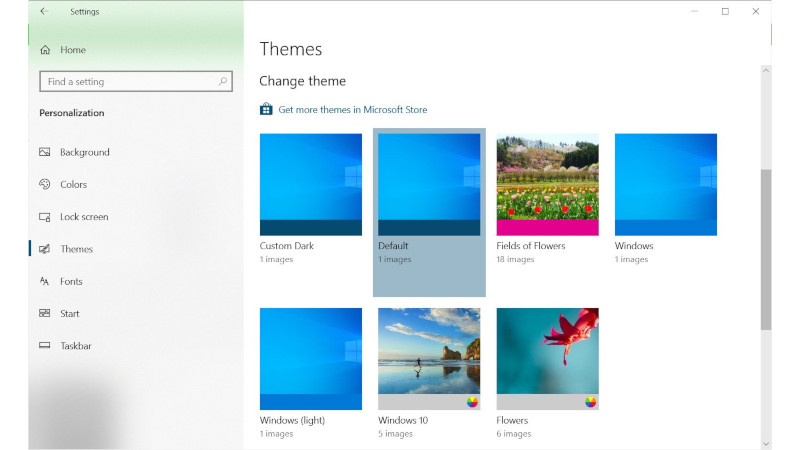Click the Personalization heading
The image size is (800, 450).
71,113
